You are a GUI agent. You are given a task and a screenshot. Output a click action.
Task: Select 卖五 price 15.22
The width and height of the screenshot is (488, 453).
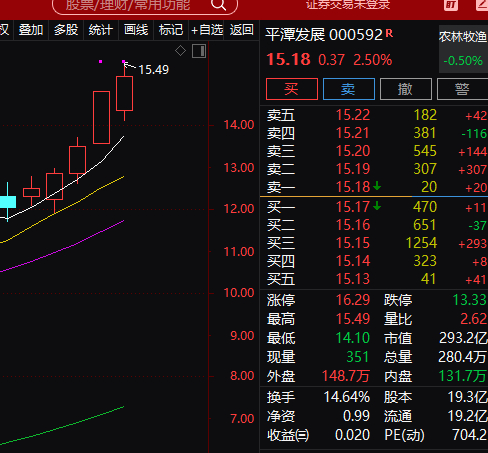353,115
